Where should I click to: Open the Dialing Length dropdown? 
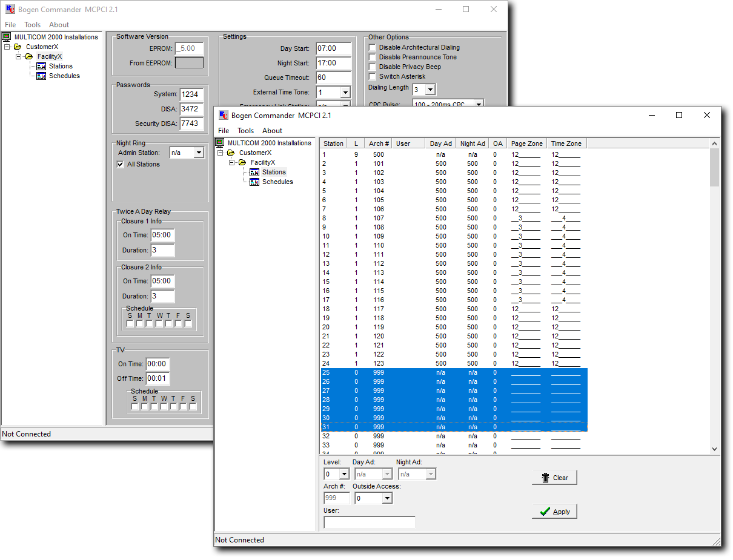point(430,90)
